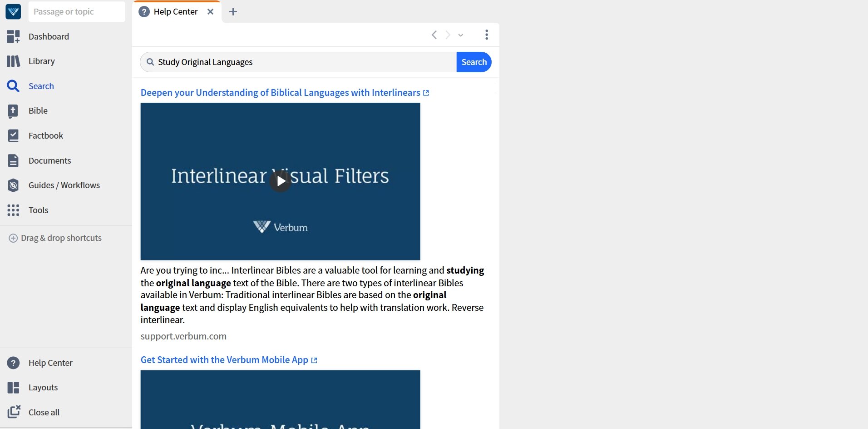
Task: Open the Tools grid icon
Action: pyautogui.click(x=13, y=210)
